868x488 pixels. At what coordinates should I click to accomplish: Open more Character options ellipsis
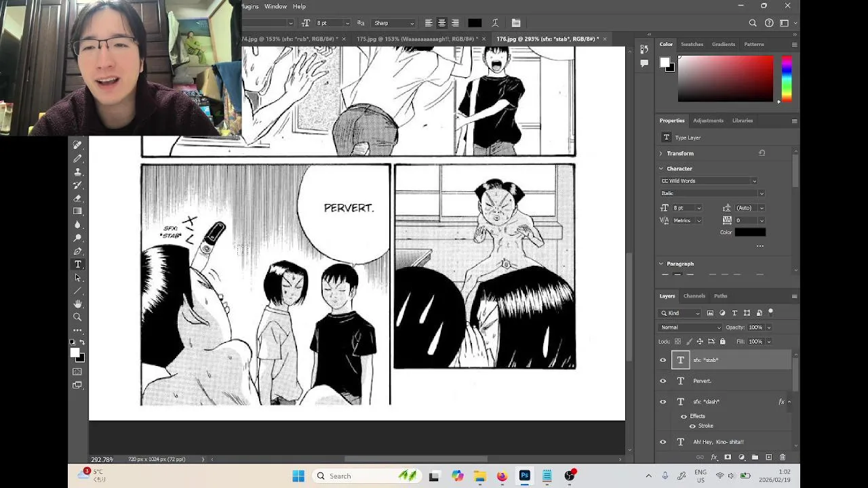click(759, 246)
